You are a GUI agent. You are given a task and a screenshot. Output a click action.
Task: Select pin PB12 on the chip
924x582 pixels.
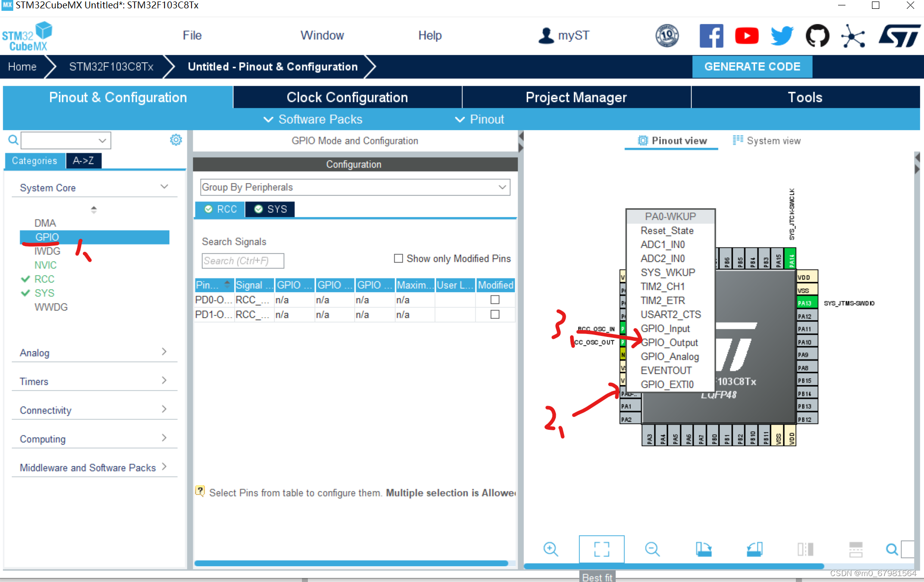coord(807,419)
